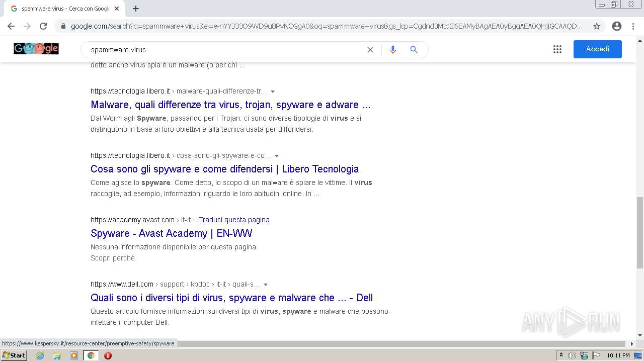This screenshot has width=644, height=362.
Task: Start voice search with the microphone
Action: [393, 50]
